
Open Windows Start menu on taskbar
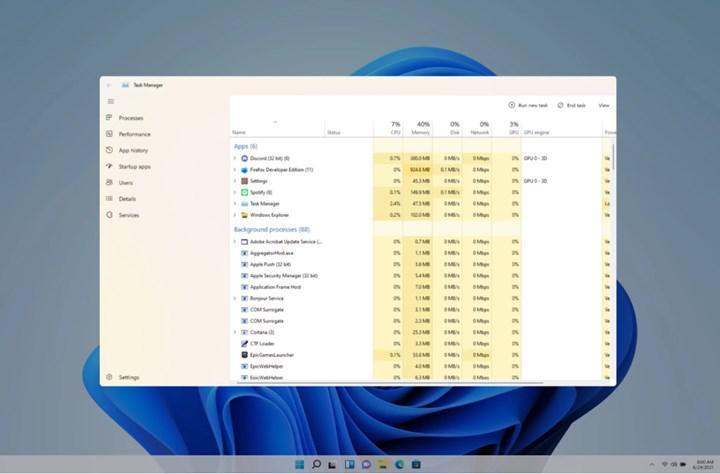point(299,464)
